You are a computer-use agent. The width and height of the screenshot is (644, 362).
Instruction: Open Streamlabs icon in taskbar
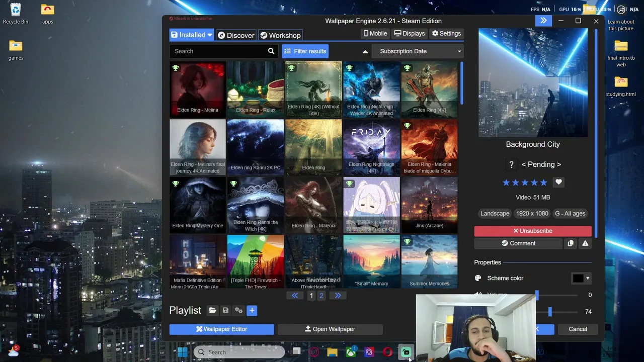coord(406,352)
